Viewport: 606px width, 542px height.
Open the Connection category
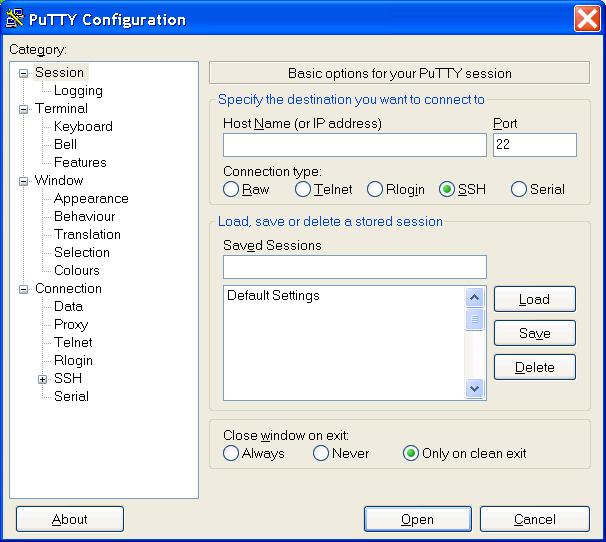tap(68, 288)
